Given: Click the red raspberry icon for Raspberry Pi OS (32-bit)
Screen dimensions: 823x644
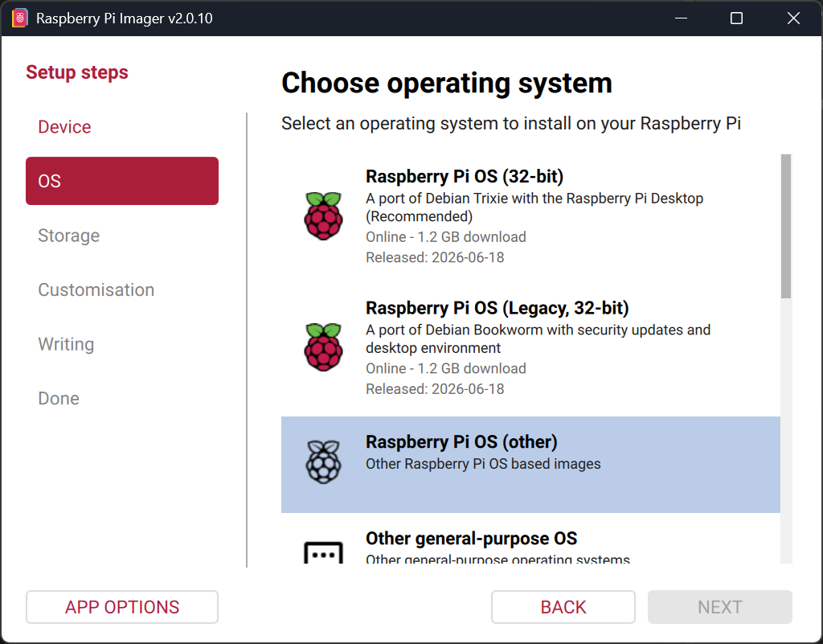Looking at the screenshot, I should (323, 215).
